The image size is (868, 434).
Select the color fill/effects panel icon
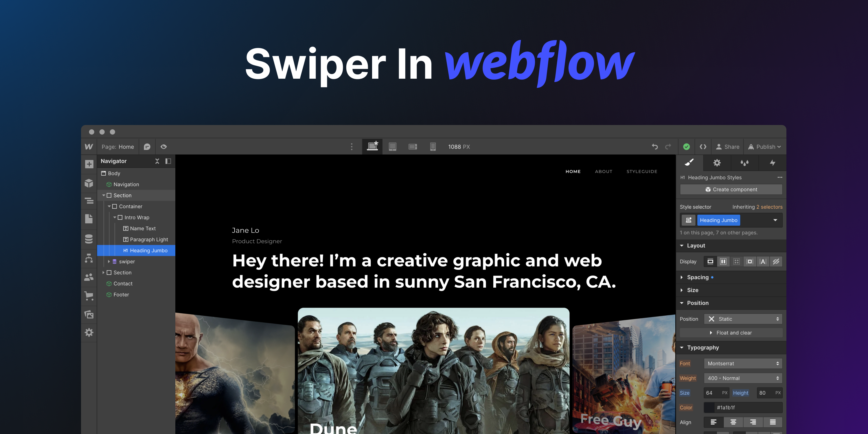pyautogui.click(x=744, y=162)
